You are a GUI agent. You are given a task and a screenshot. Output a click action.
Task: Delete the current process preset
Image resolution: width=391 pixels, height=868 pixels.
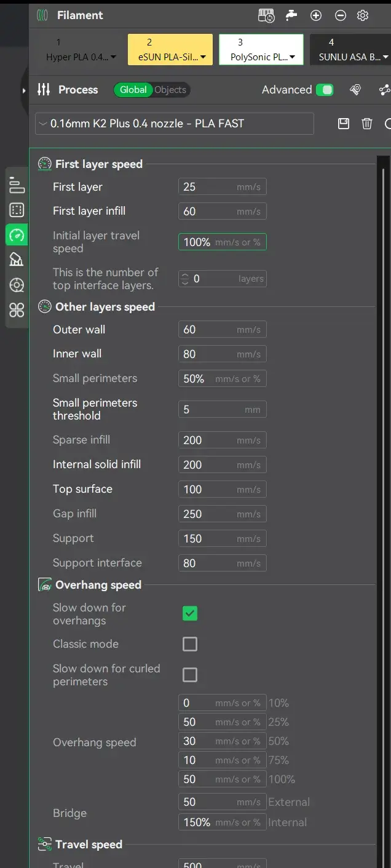367,124
